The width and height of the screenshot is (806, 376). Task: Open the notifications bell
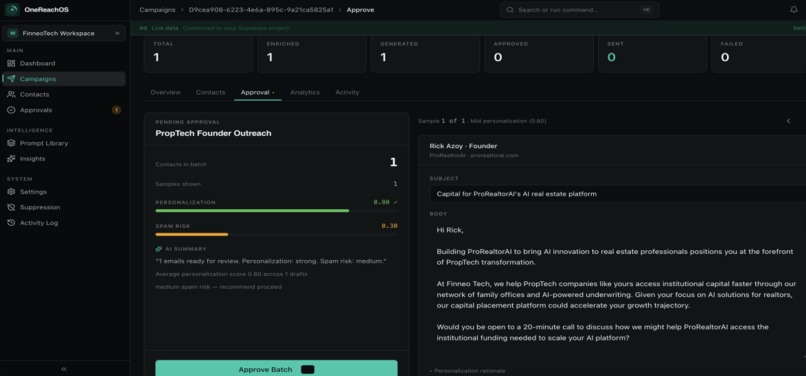click(x=794, y=10)
